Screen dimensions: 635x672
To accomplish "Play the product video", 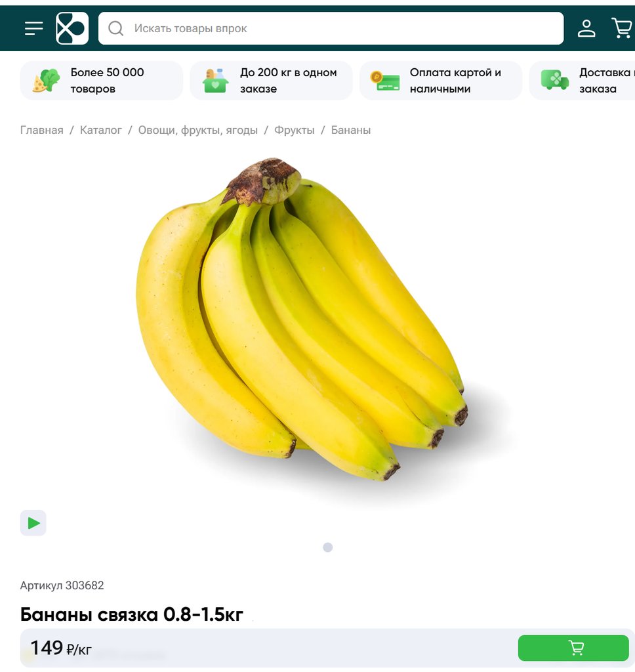I will click(33, 523).
